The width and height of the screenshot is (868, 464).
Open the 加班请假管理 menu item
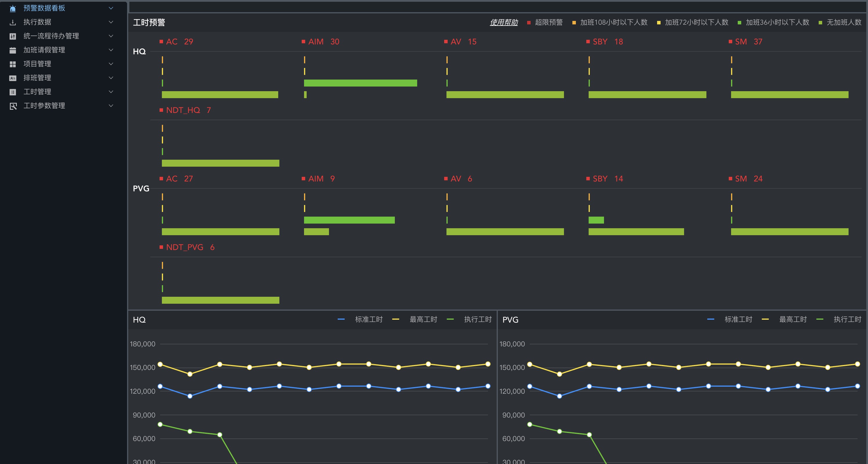click(63, 50)
